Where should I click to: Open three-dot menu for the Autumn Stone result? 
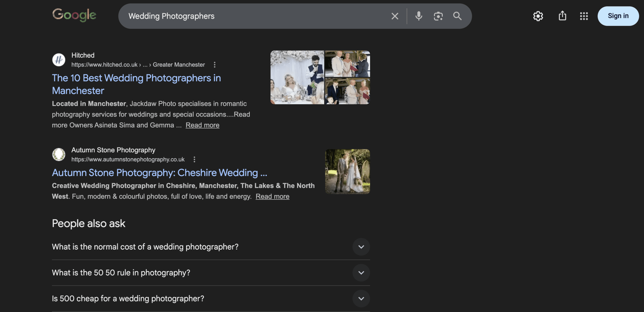194,159
